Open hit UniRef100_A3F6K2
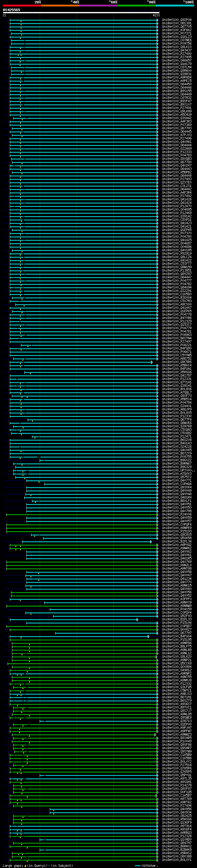The height and width of the screenshot is (868, 197). pos(176,30)
